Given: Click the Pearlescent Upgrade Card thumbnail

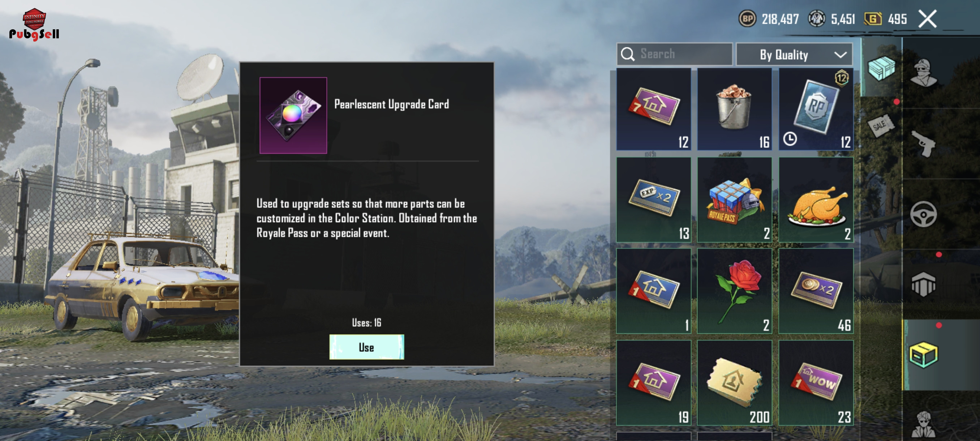Looking at the screenshot, I should tap(293, 115).
